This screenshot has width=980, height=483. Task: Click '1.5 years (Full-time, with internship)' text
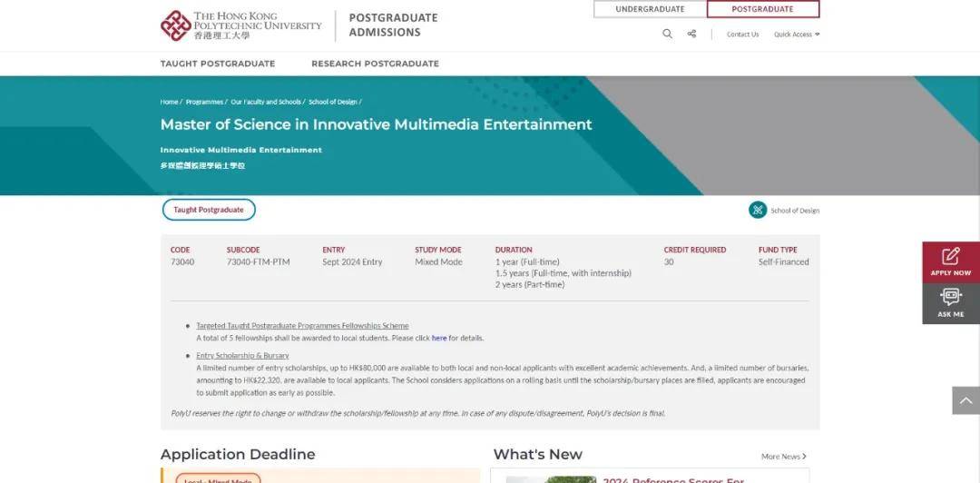point(563,273)
